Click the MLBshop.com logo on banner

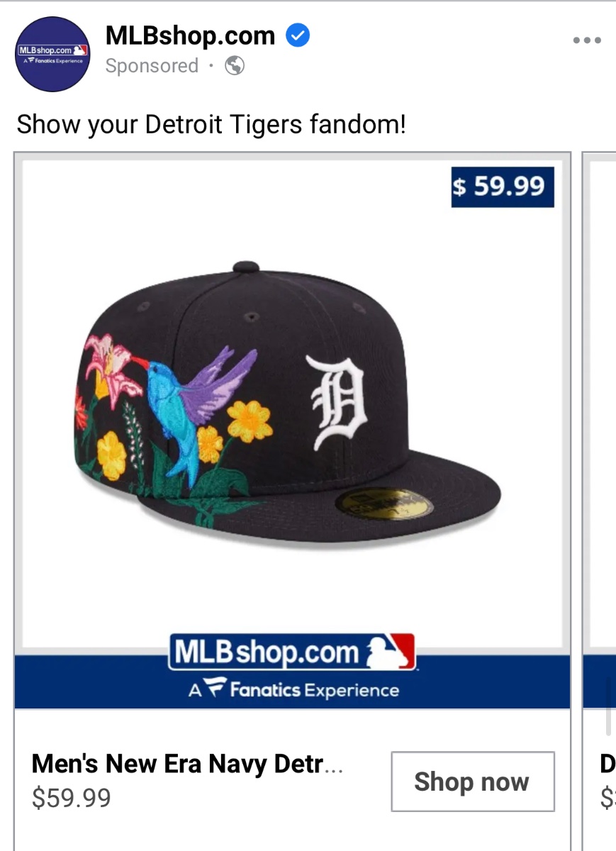[x=292, y=652]
